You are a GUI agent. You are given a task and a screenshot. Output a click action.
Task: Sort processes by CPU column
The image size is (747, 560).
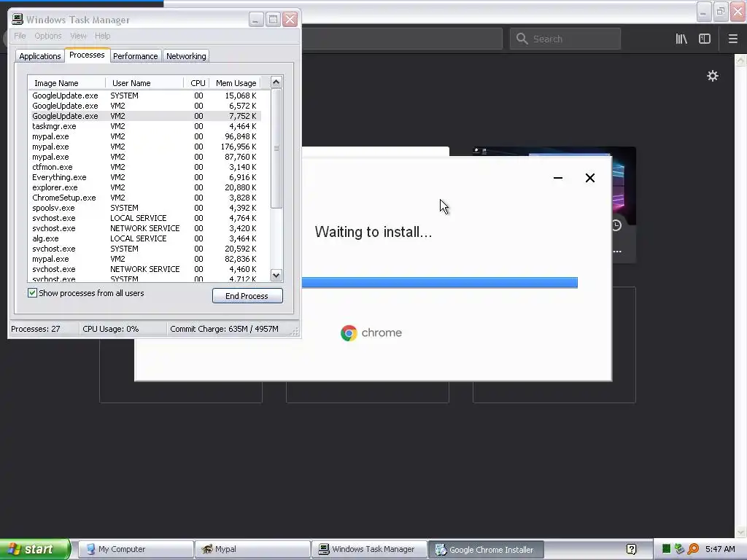pos(197,83)
